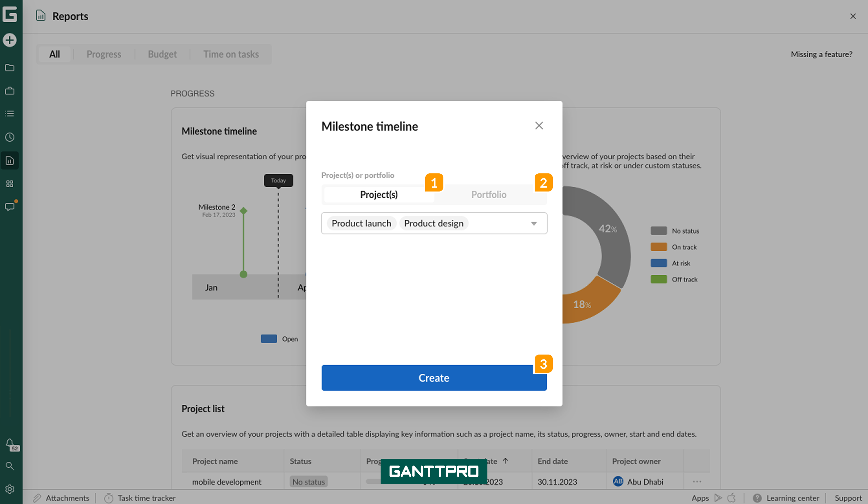
Task: Click the blue Create button
Action: click(x=434, y=378)
